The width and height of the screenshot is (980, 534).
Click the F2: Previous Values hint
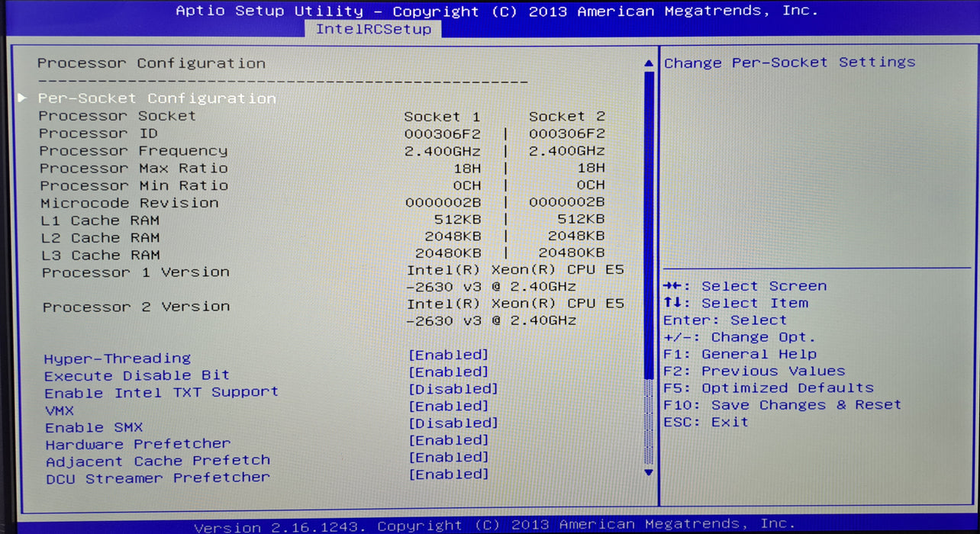pos(754,371)
